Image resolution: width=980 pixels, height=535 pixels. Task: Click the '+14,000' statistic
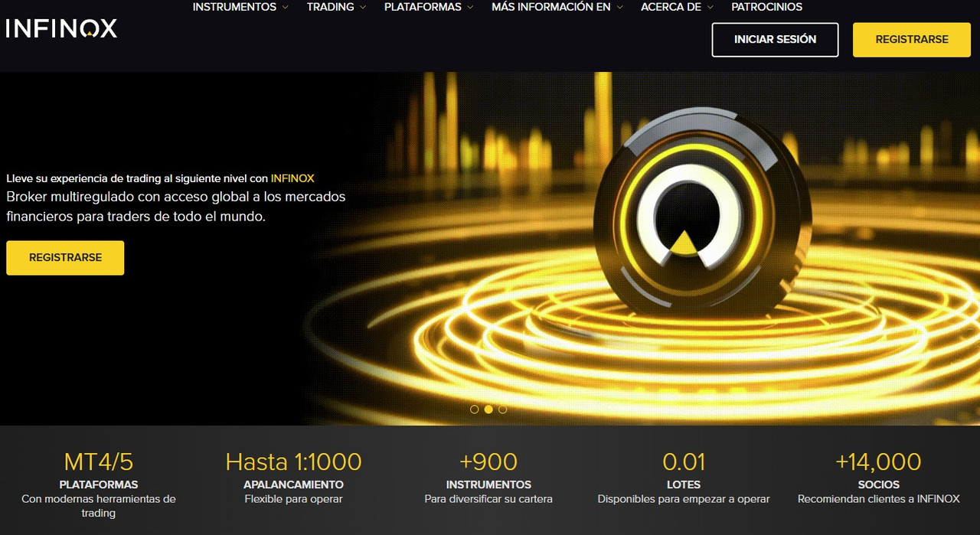point(878,462)
